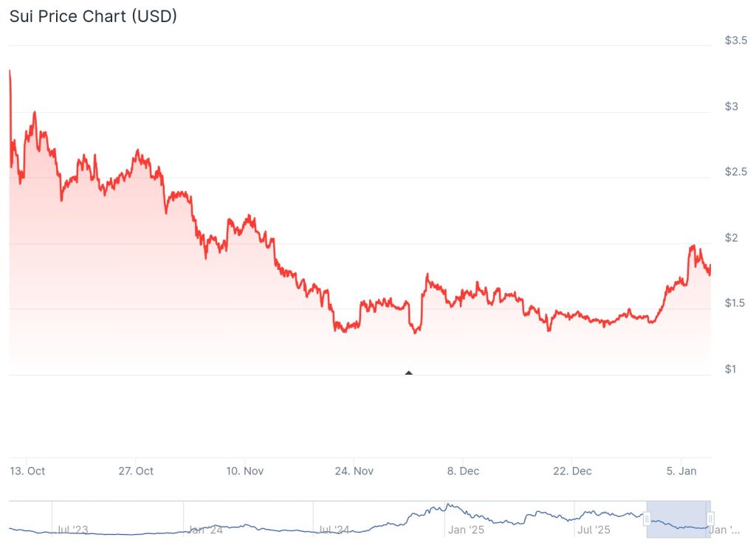Viewport: 756px width, 551px height.
Task: Click the 24. Nov x-axis label
Action: (354, 471)
